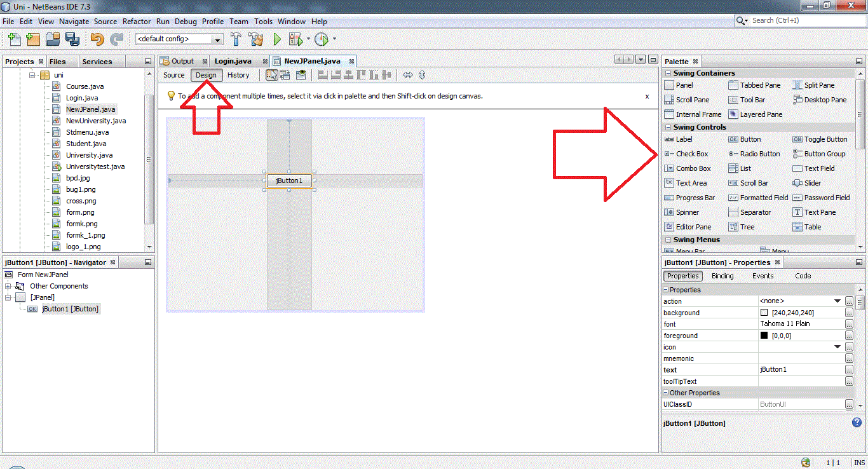Click the Build Project hammer icon

[236, 39]
